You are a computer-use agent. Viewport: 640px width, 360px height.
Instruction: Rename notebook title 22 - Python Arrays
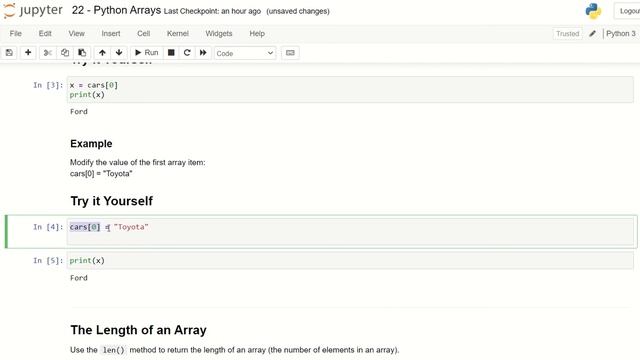pos(116,11)
